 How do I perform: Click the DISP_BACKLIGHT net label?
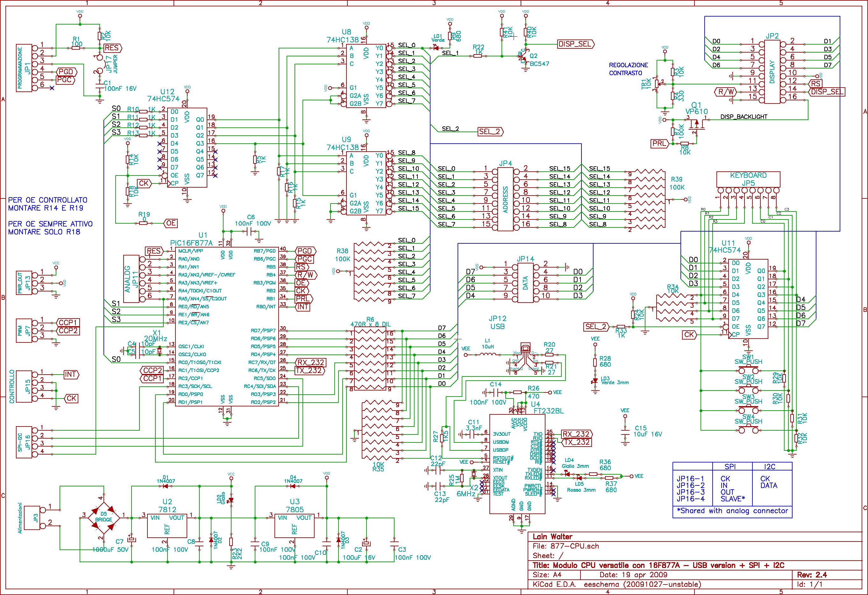(743, 117)
